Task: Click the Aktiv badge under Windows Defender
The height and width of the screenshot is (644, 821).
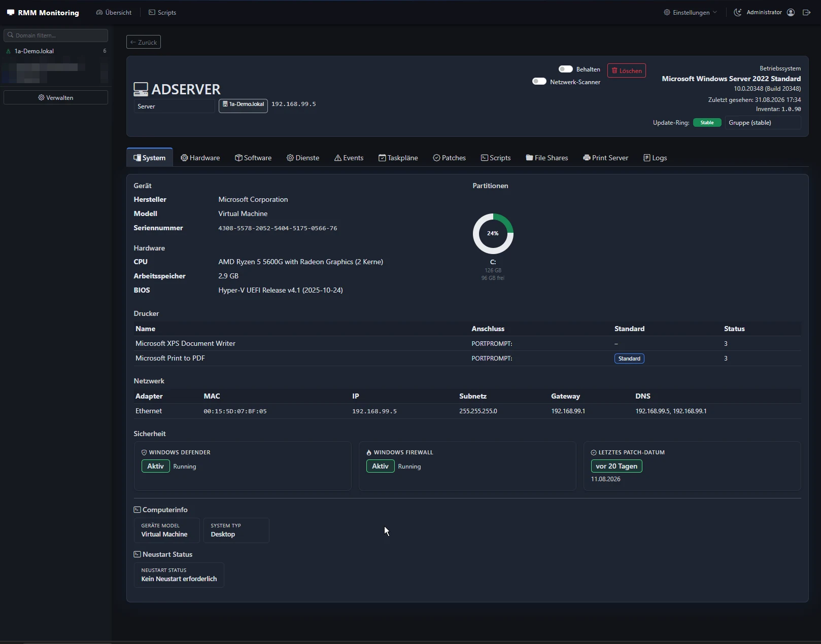Action: (x=155, y=466)
